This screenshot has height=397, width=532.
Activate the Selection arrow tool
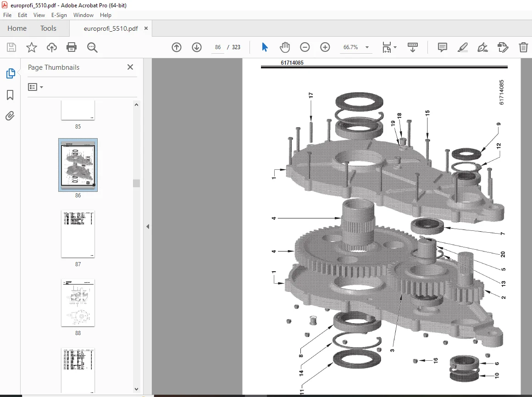pyautogui.click(x=265, y=47)
